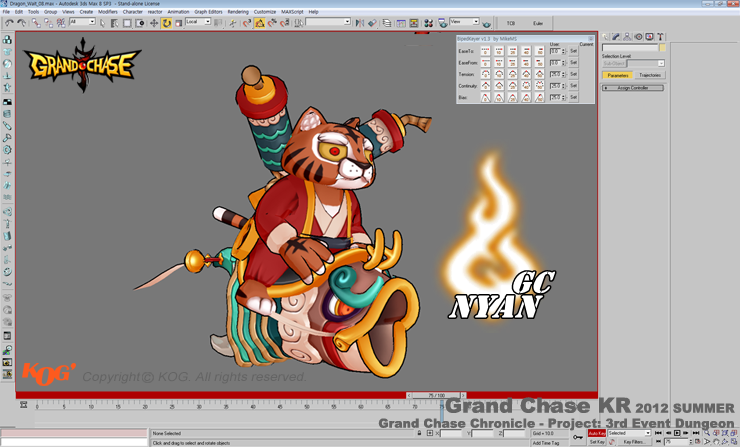
Task: Click the Align tool icon
Action: pos(372,23)
